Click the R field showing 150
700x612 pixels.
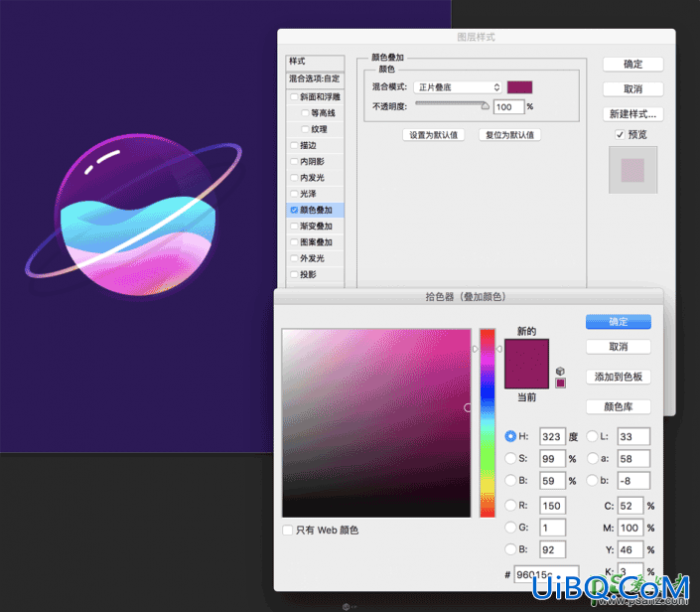553,506
